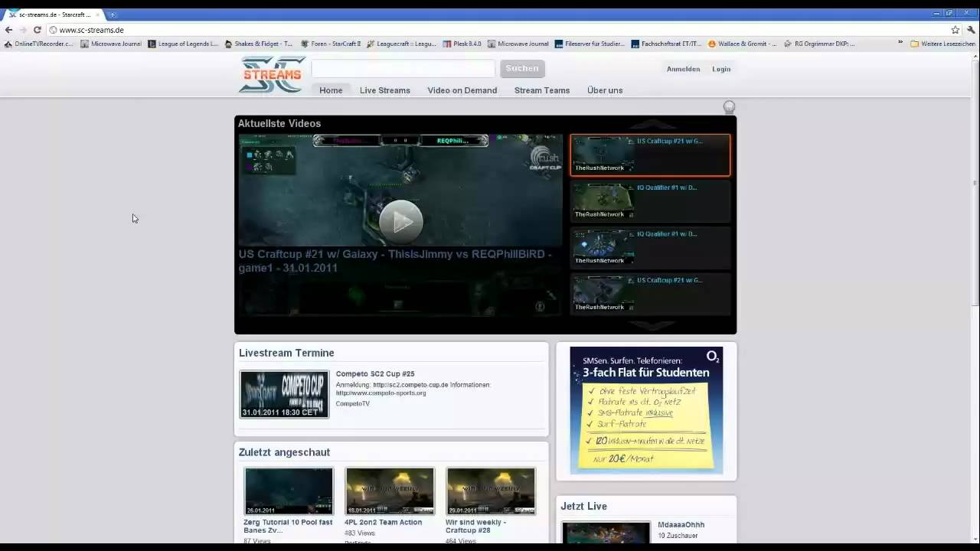This screenshot has height=551, width=980.
Task: Click the Competo SC2 Cup #25 title
Action: [x=375, y=374]
